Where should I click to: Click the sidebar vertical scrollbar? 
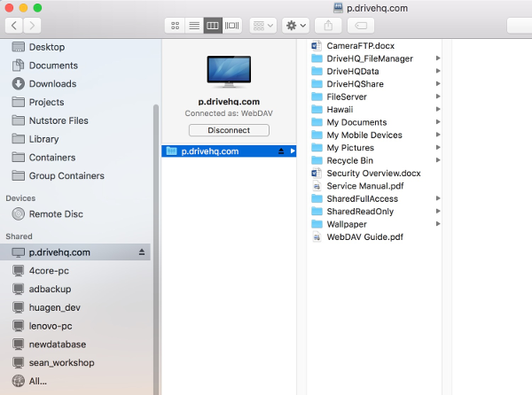[156, 249]
